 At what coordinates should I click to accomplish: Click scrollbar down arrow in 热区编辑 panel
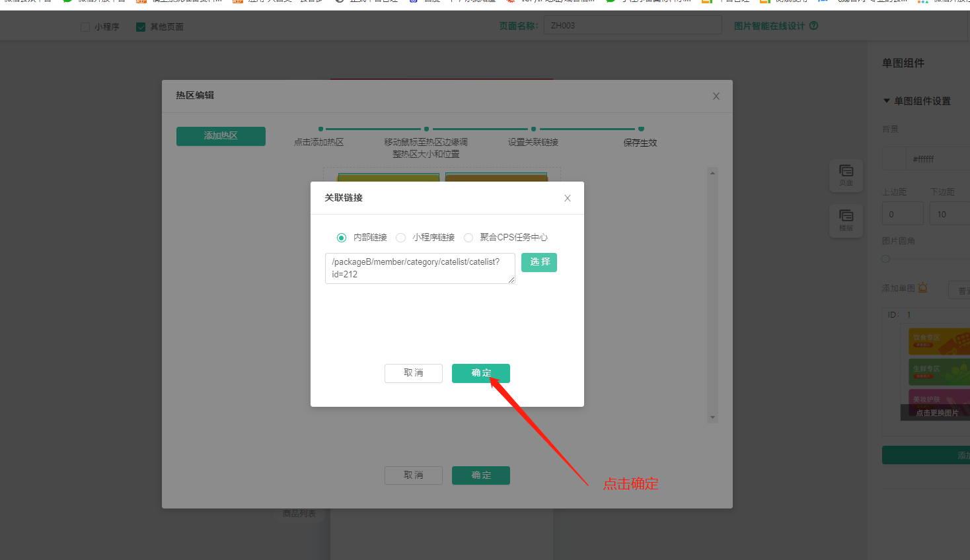[x=712, y=417]
